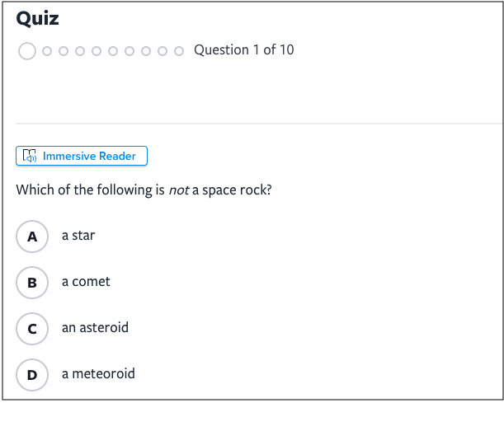Choose answer C, an asteroid
This screenshot has width=504, height=445.
[32, 329]
